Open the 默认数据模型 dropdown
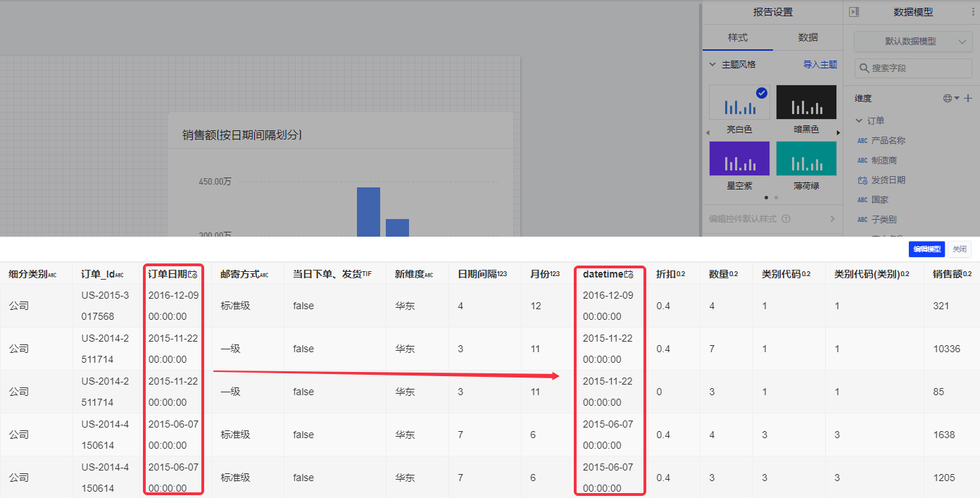Screen dimensions: 980x498 click(x=912, y=42)
